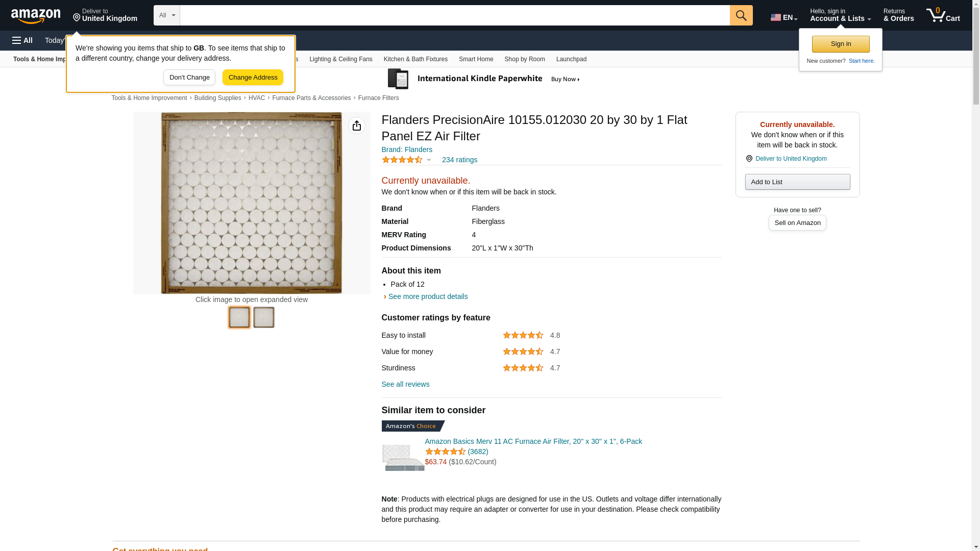Click into the Amazon search field

[x=454, y=15]
